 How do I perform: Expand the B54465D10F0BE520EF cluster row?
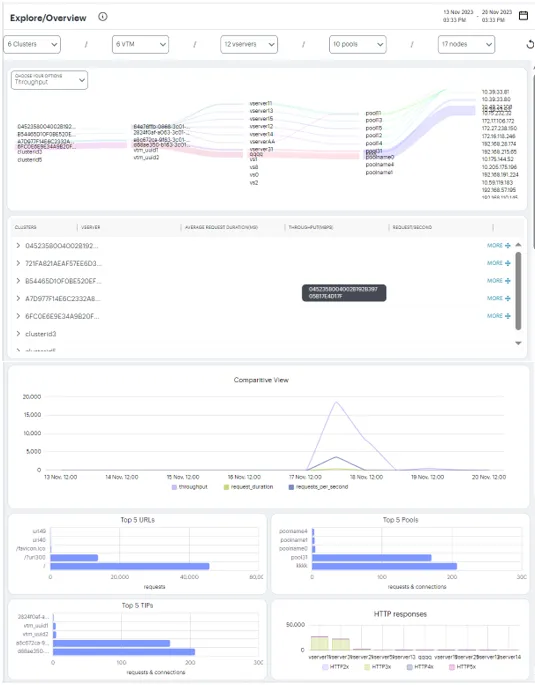coord(18,281)
